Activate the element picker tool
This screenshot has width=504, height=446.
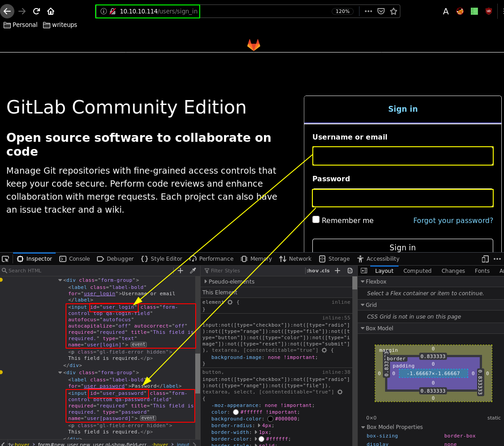pyautogui.click(x=5, y=259)
